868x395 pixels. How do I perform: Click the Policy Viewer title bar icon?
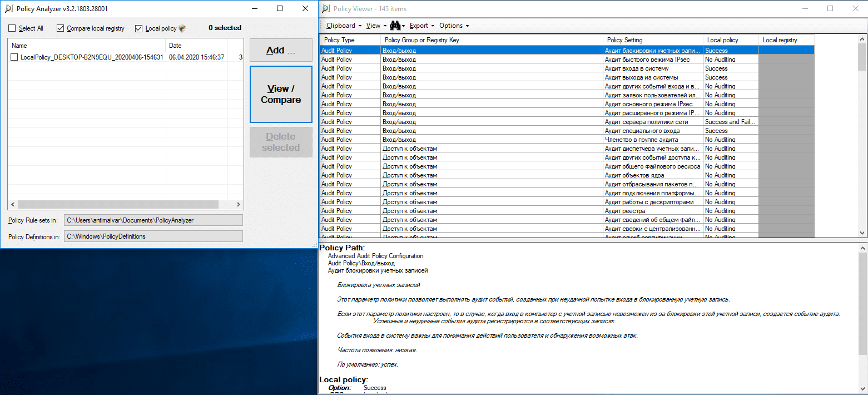tap(325, 9)
